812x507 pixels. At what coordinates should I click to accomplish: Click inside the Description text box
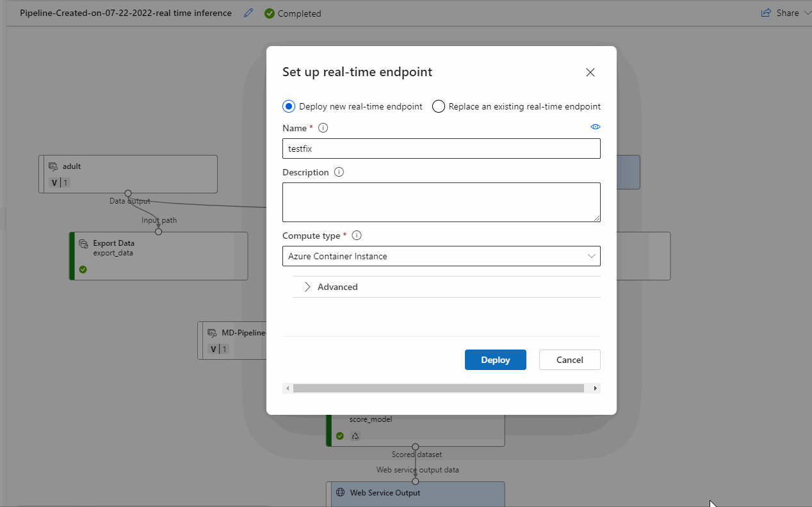tap(441, 202)
